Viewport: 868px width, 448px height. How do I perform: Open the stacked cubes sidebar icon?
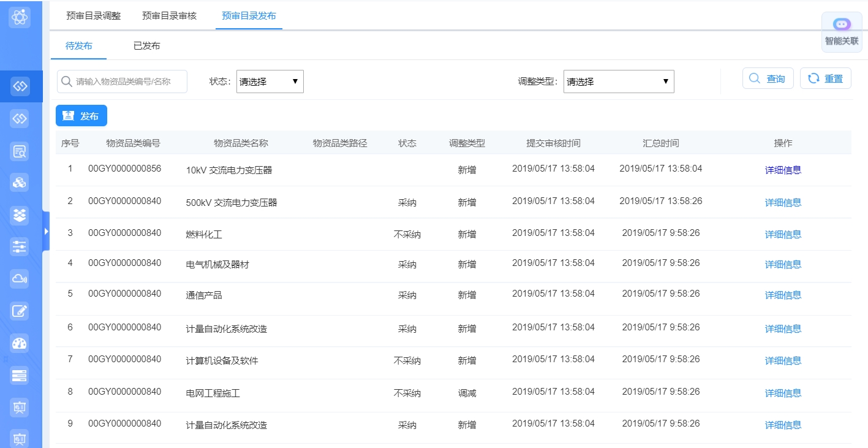[20, 183]
